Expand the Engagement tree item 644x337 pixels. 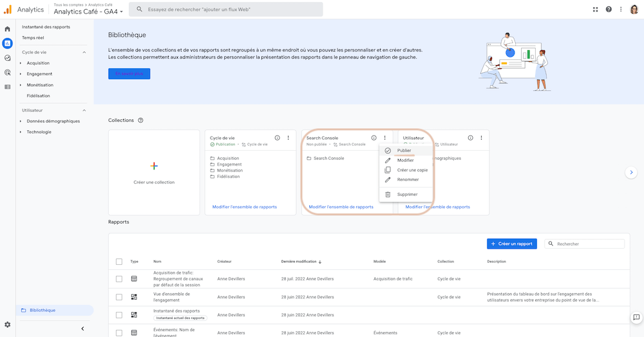pyautogui.click(x=21, y=74)
